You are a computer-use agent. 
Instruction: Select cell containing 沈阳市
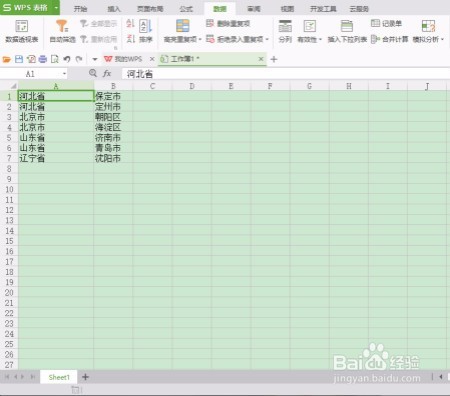click(113, 158)
